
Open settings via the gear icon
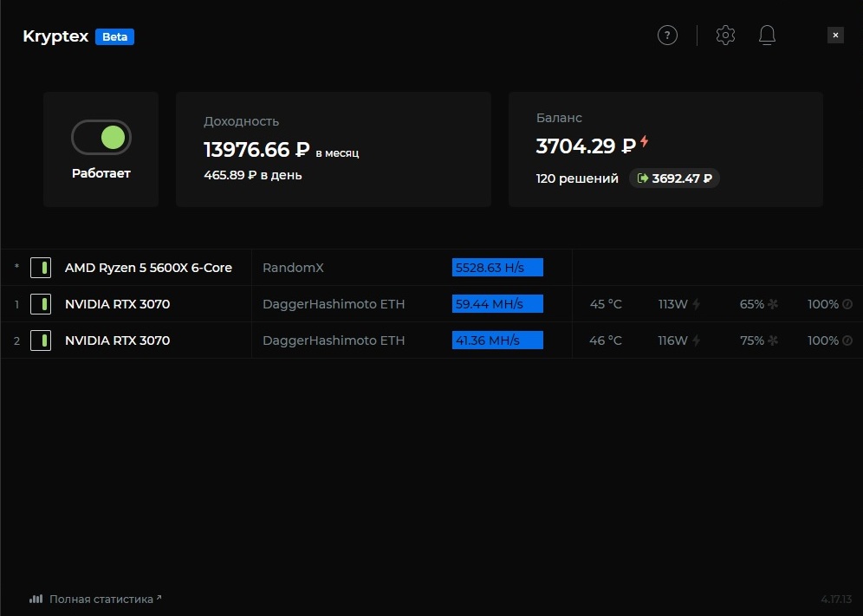click(725, 36)
